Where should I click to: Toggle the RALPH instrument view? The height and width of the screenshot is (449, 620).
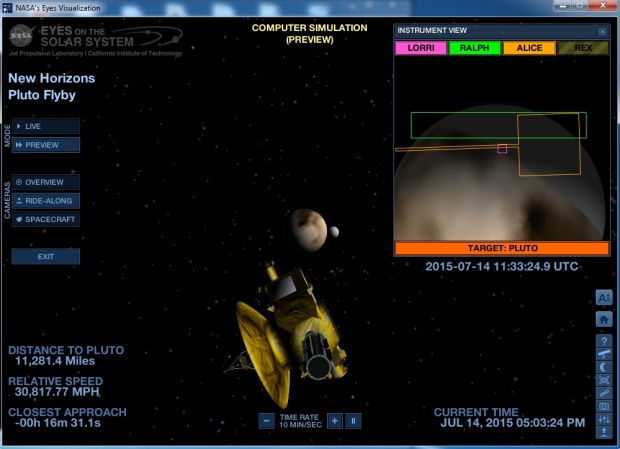pos(474,48)
